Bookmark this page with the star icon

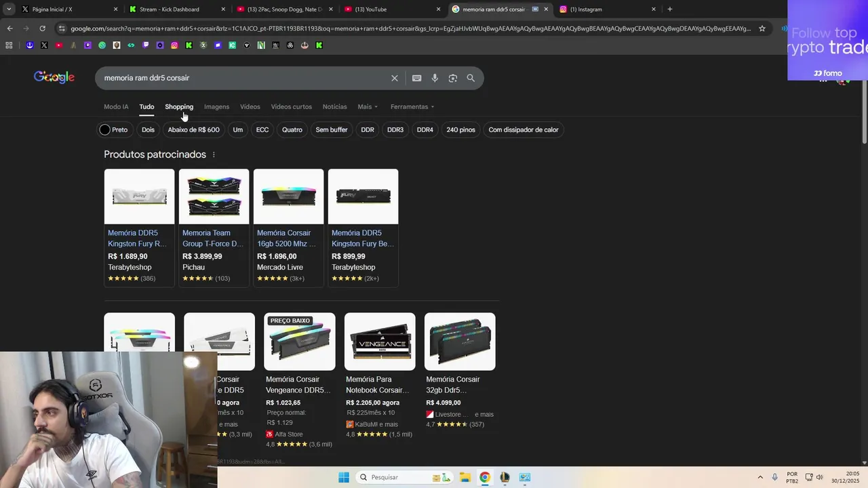(x=762, y=28)
